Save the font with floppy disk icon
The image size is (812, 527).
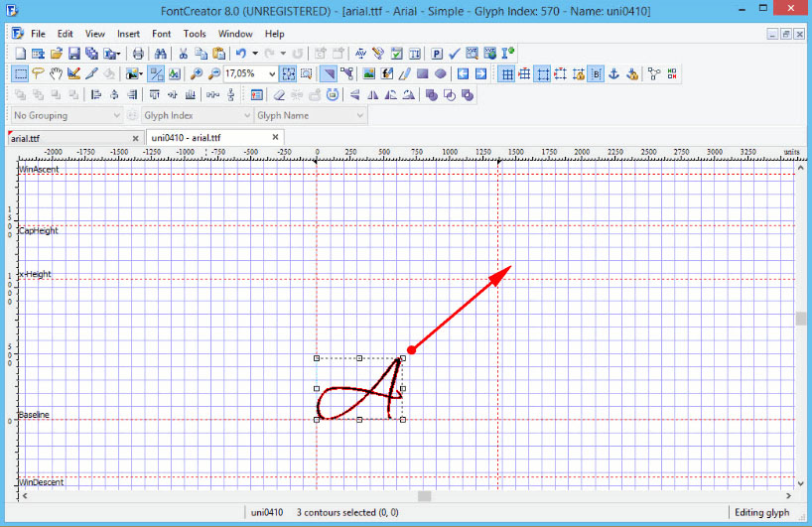[74, 54]
